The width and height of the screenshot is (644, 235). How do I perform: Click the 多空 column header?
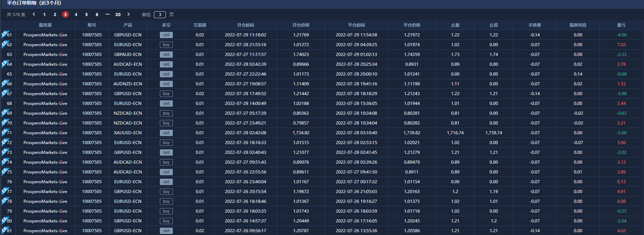(166, 25)
